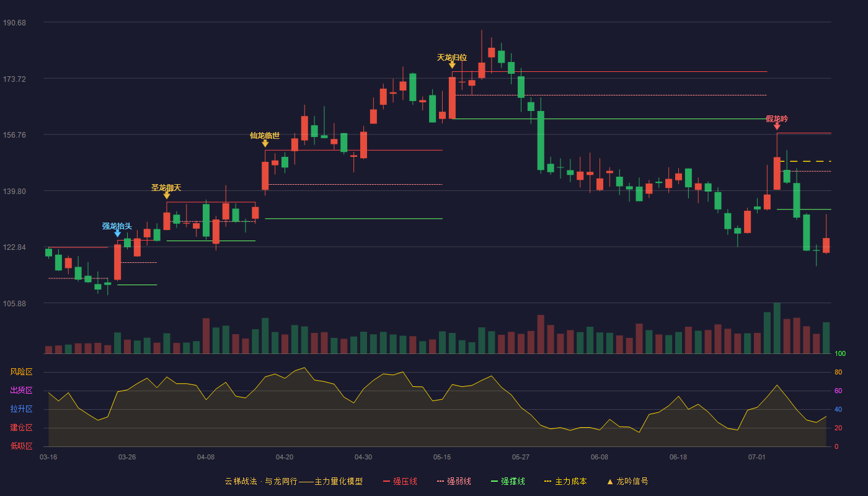Click the blue 40 indicator scale label
This screenshot has width=868, height=496.
click(x=838, y=409)
